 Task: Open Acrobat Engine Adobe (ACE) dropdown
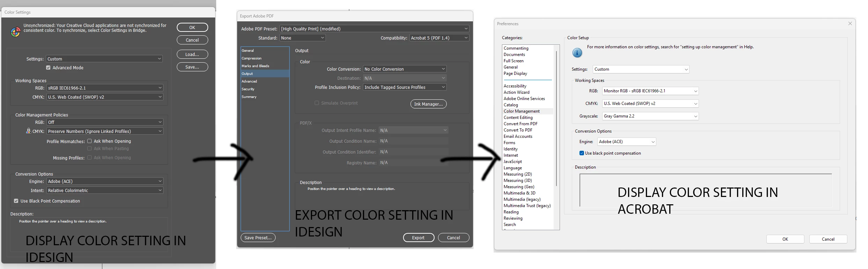pyautogui.click(x=627, y=142)
